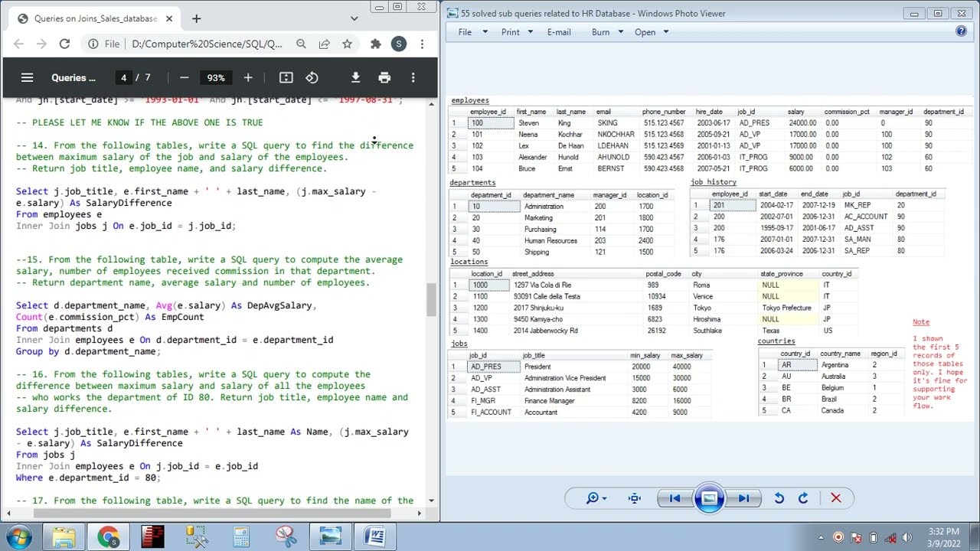Open Photo Viewer zoom magnifier control

(596, 498)
